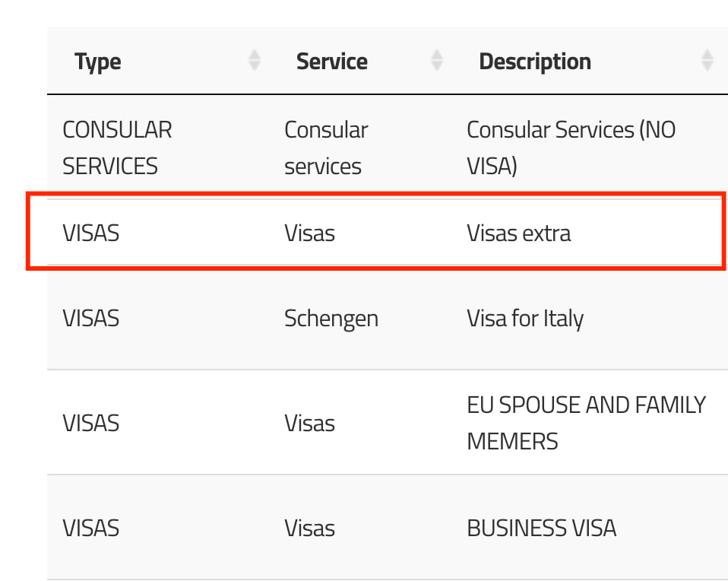Select 'EU SPOUSE AND FAMILY MEMERS' entry
The image size is (728, 581).
[586, 423]
